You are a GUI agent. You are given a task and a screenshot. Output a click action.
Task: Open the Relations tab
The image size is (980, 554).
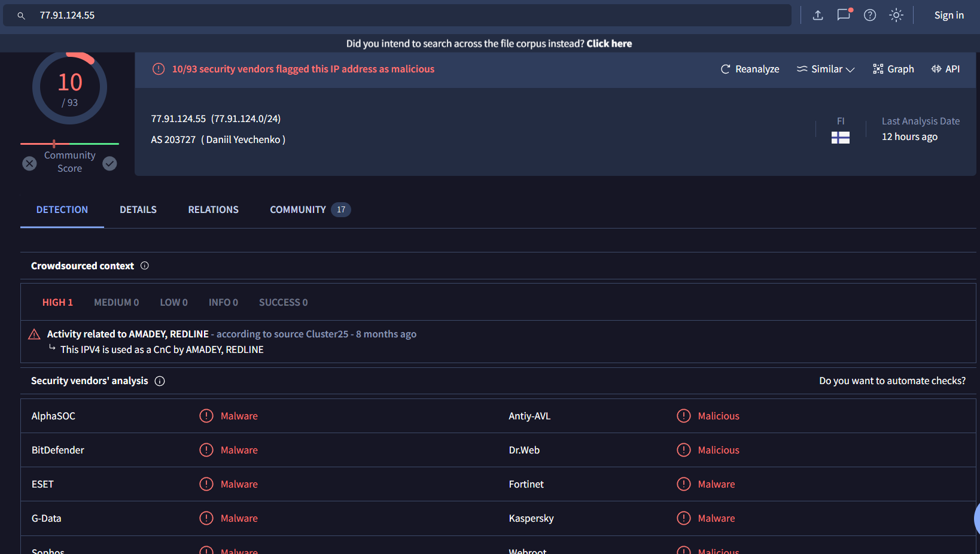click(213, 210)
